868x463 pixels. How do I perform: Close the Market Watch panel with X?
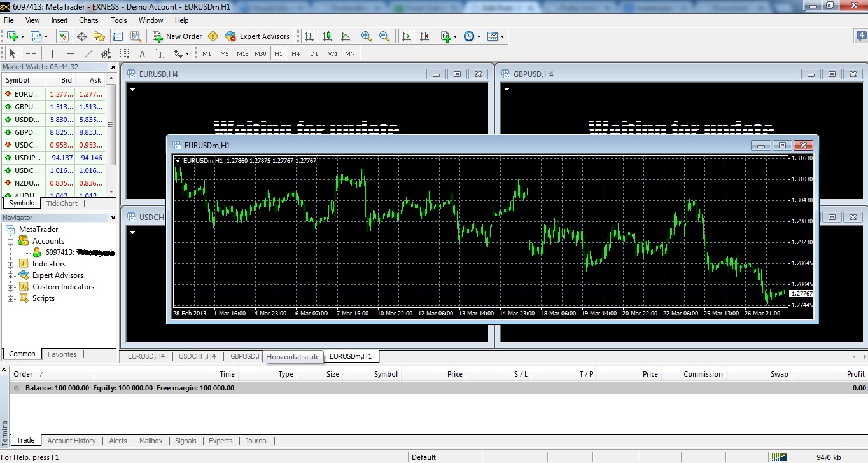coord(113,67)
